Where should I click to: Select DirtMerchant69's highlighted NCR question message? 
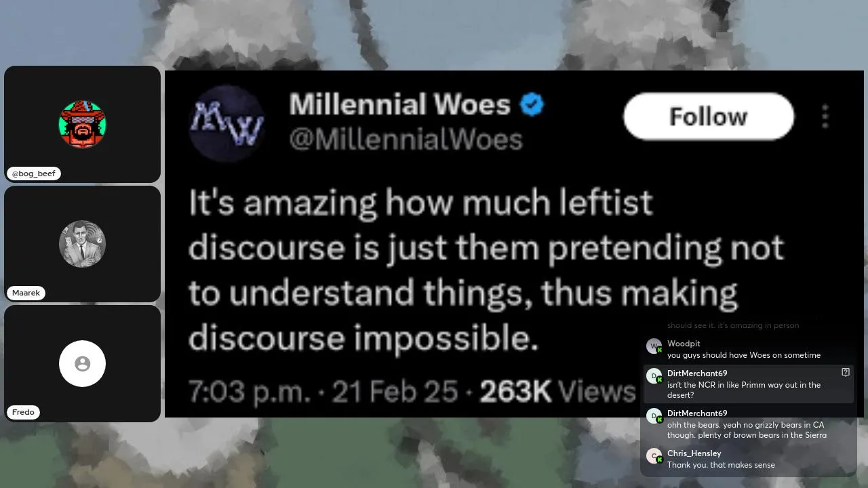point(749,384)
